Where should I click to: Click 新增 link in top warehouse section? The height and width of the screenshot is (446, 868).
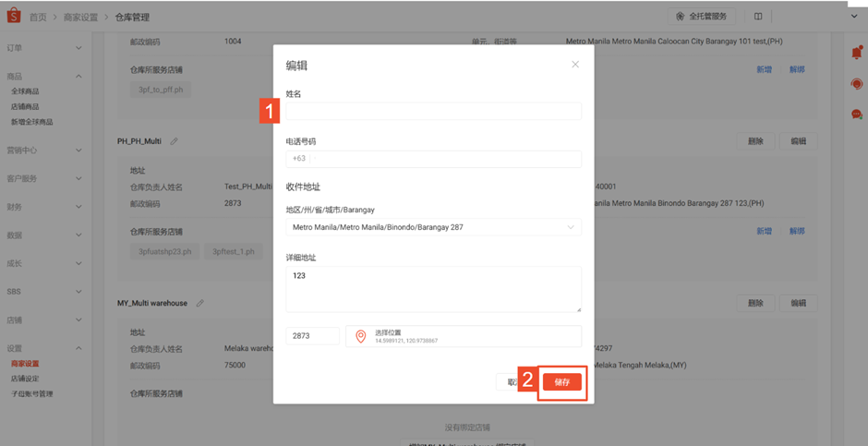[x=765, y=70]
